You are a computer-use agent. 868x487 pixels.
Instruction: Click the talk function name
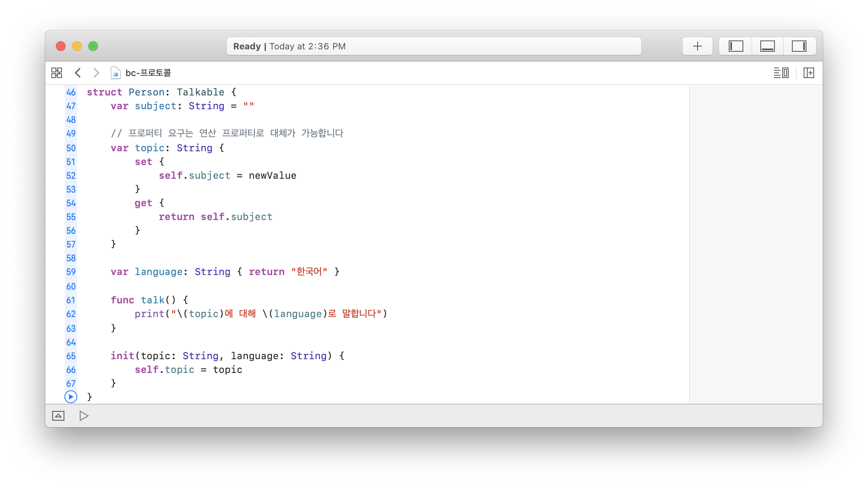point(153,300)
